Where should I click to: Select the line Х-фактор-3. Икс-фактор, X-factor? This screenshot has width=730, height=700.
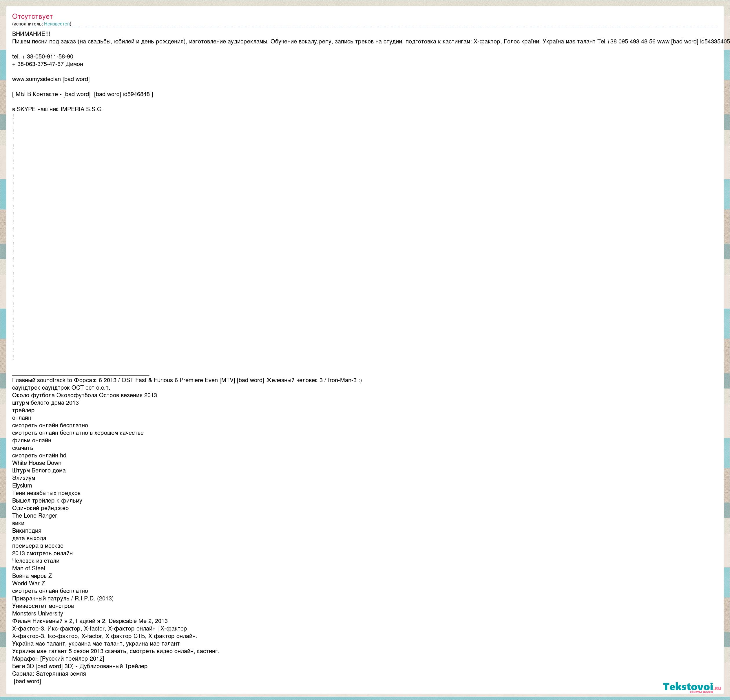(x=99, y=628)
